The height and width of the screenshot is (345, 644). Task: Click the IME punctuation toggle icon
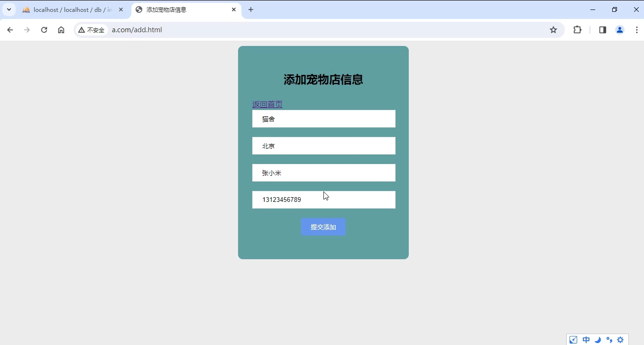[609, 340]
